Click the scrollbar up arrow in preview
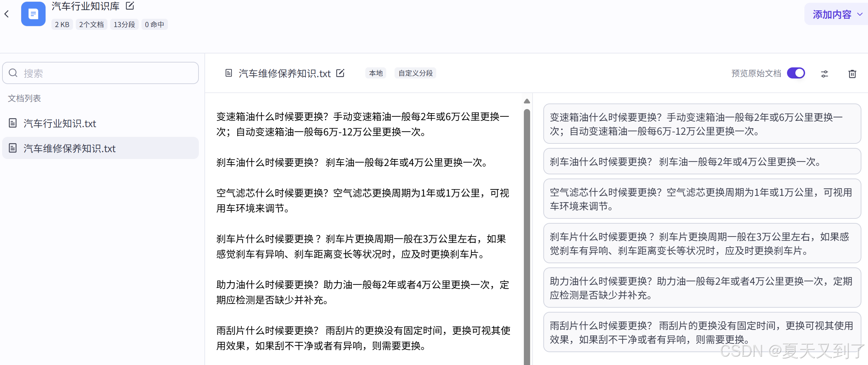 (x=527, y=101)
